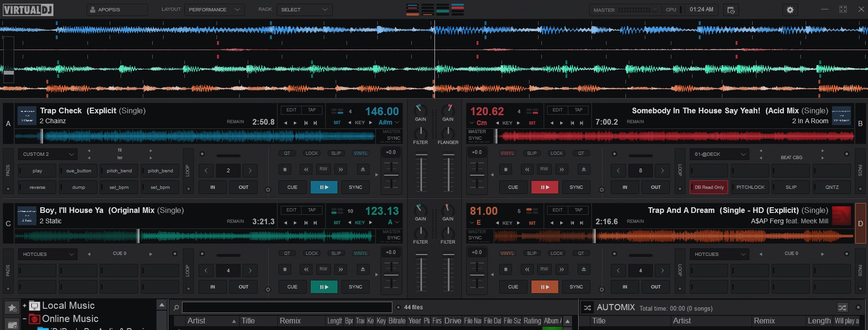868x330 pixels.
Task: Halve deck A loop size with left chevron
Action: point(206,170)
